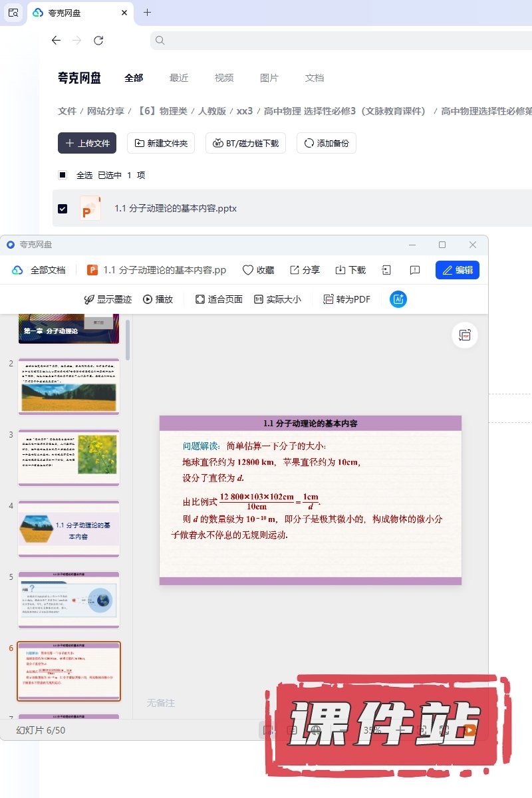
Task: Switch to the 文档 tab
Action: tap(315, 78)
